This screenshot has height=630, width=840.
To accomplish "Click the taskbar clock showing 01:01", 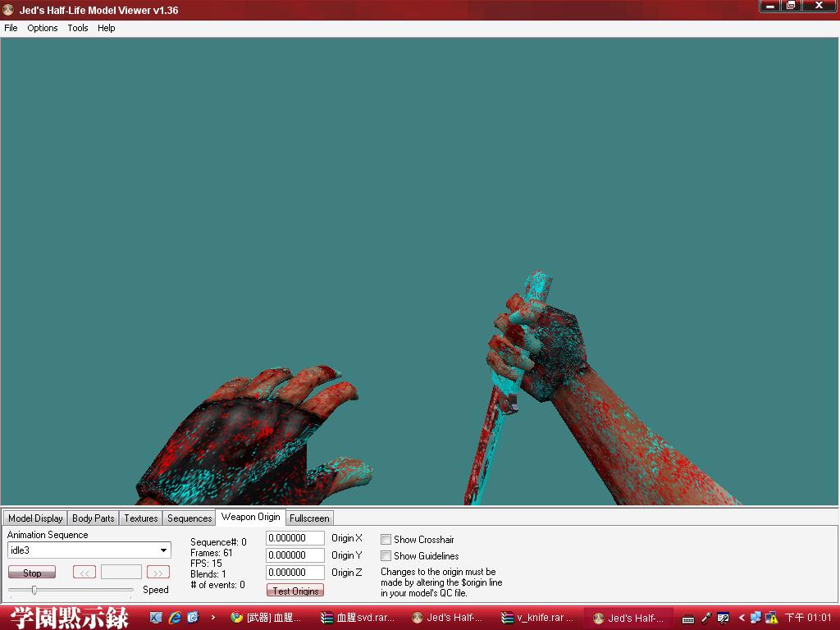I will 808,618.
